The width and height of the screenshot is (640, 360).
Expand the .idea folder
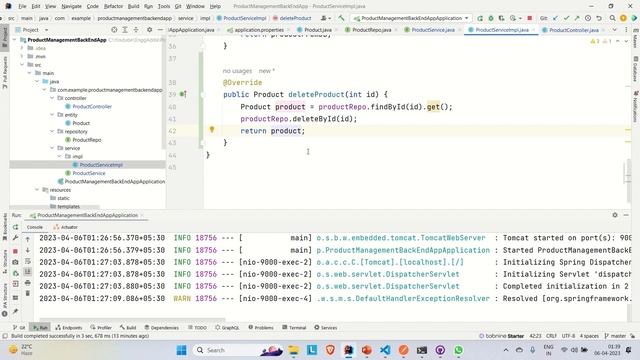point(22,48)
